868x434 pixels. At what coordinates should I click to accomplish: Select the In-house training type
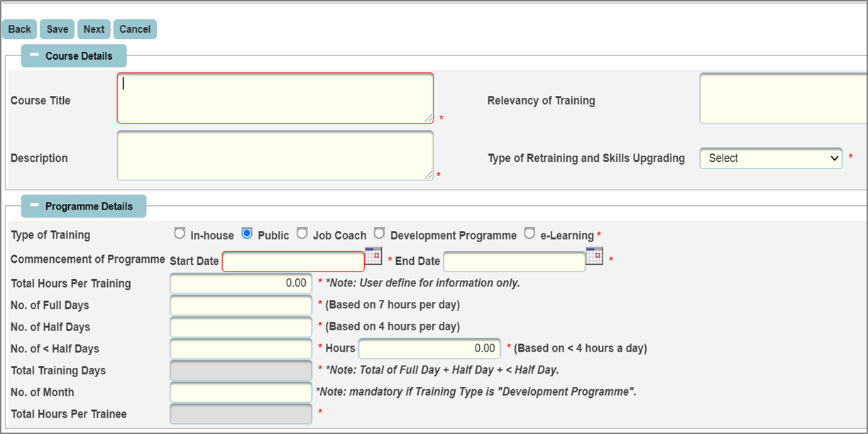point(180,234)
